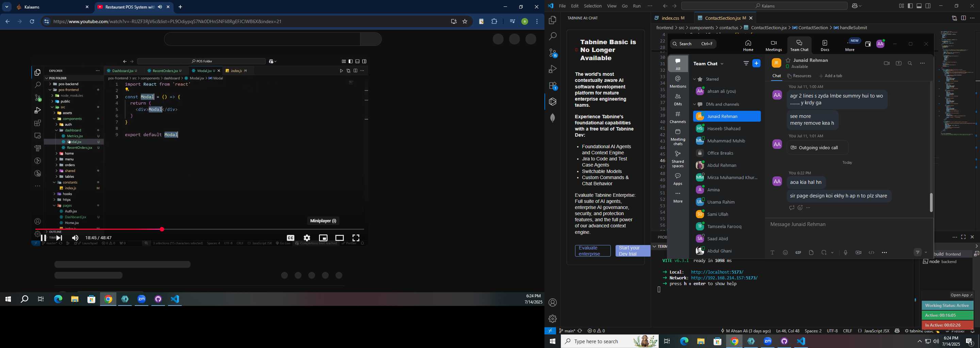Open Extensions view in VS Code activity bar
The width and height of the screenshot is (980, 348).
[552, 86]
